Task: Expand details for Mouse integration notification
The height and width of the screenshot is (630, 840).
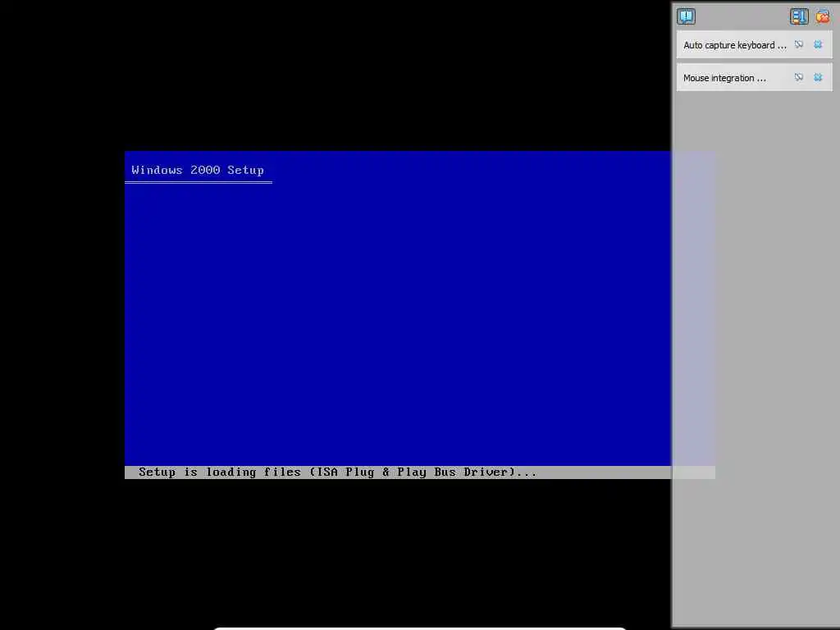Action: 799,78
